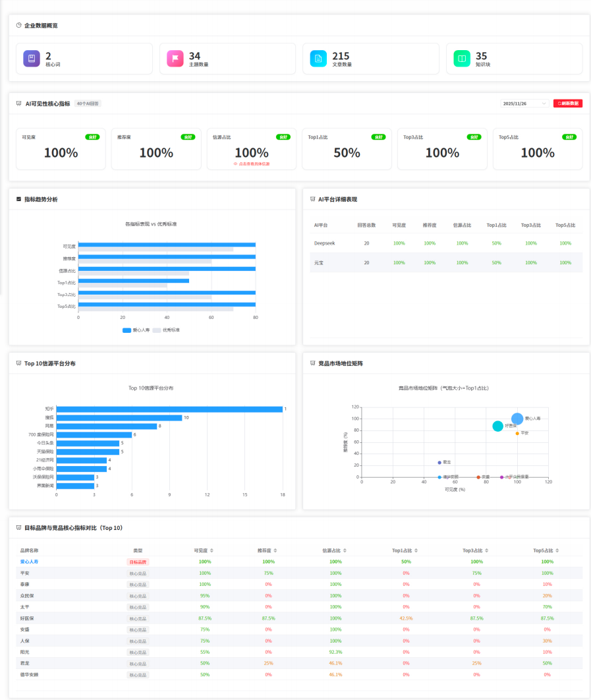This screenshot has width=591, height=700.
Task: Click the icon beside Top 10信源平台分布 title
Action: [x=18, y=363]
